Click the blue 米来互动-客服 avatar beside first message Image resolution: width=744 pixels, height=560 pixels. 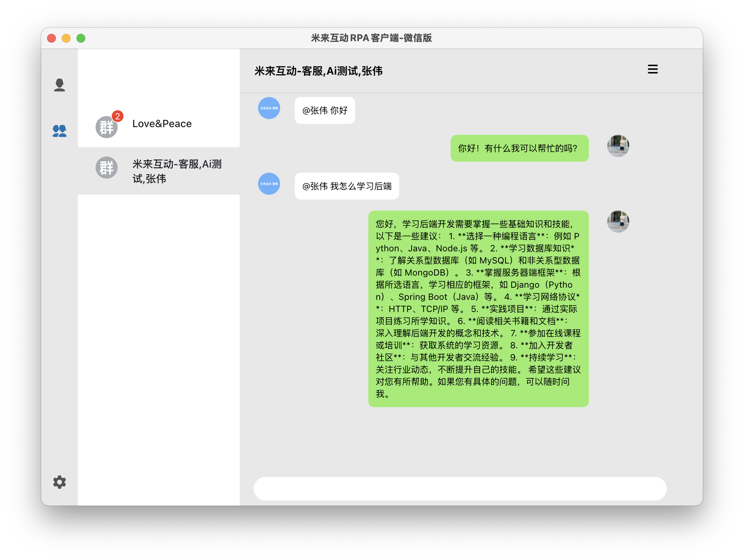(x=269, y=108)
